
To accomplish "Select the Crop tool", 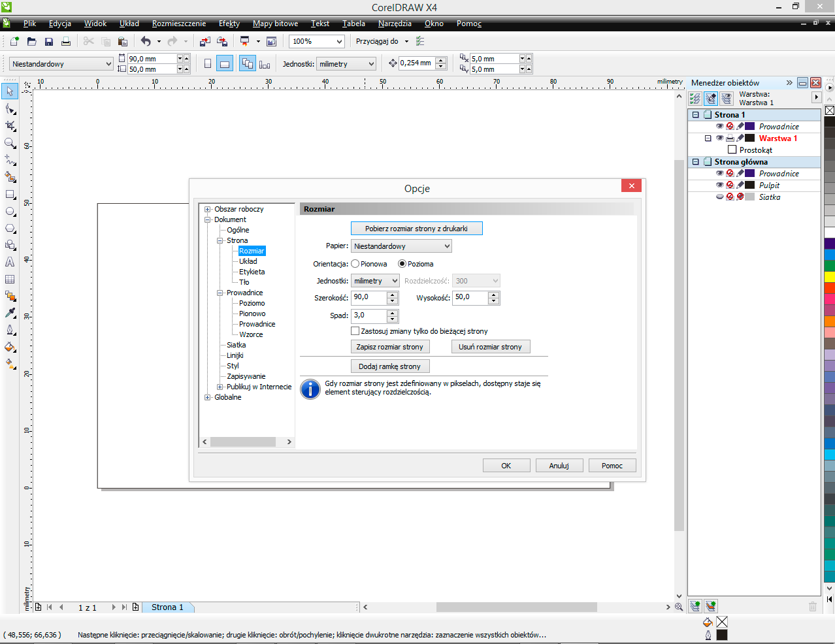I will pyautogui.click(x=10, y=125).
